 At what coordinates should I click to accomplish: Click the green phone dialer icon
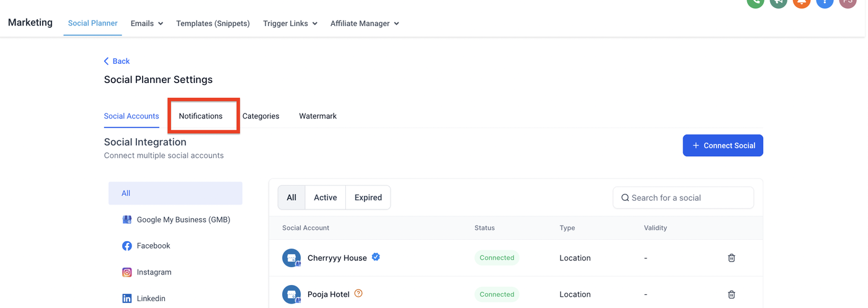[755, 2]
